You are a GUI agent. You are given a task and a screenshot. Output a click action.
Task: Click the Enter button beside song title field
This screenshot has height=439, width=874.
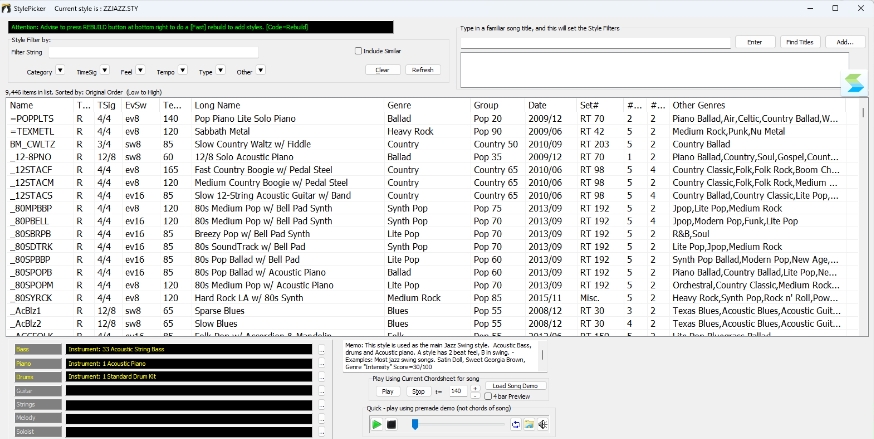[755, 42]
